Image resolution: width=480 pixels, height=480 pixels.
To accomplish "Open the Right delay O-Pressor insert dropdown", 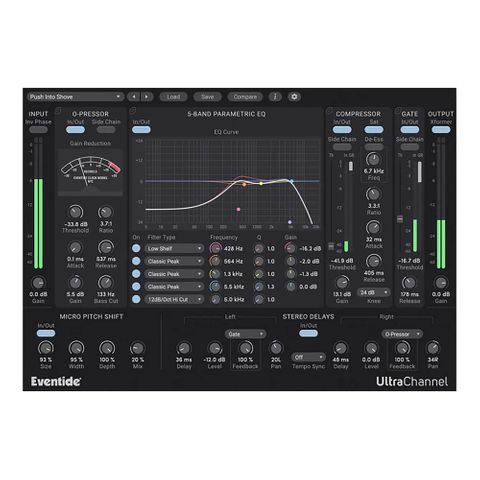I will (x=402, y=334).
